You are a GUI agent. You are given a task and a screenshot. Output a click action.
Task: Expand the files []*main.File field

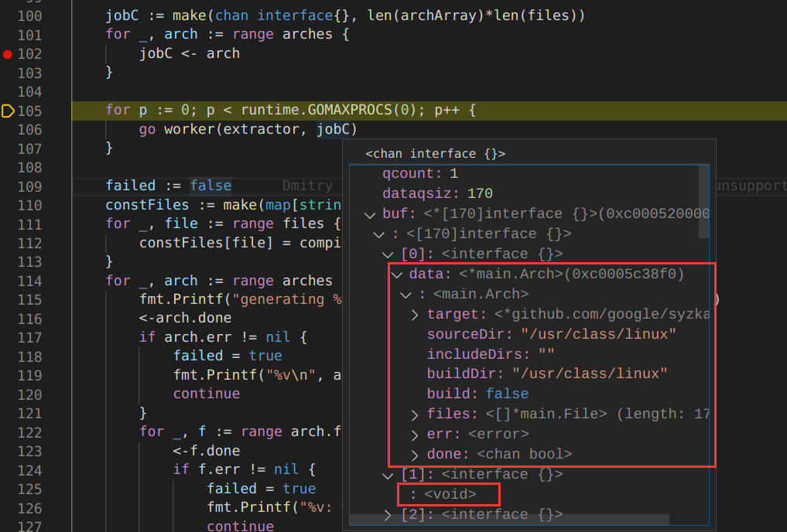pos(415,414)
